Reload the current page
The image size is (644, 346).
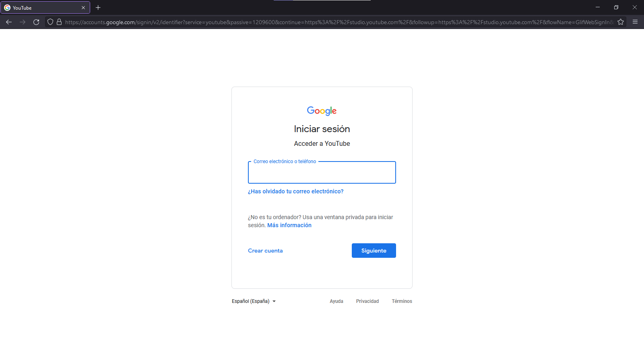tap(36, 22)
